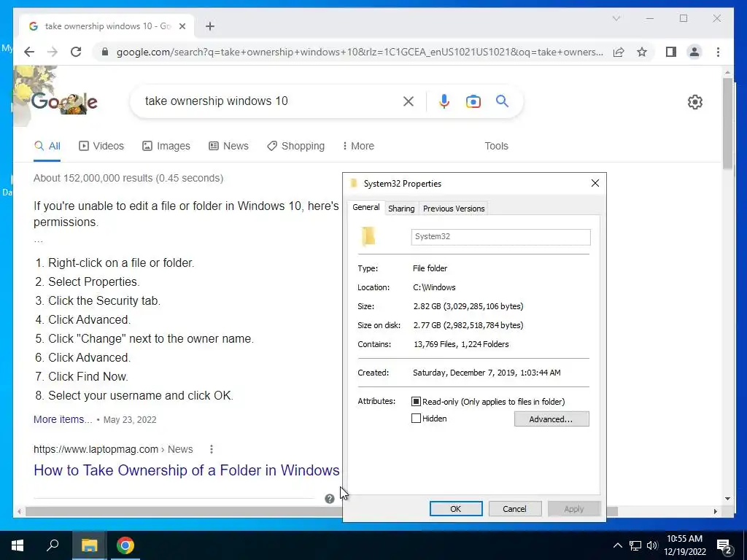
Task: Click the laptopmag.com URL breadcrumb
Action: pos(113,449)
